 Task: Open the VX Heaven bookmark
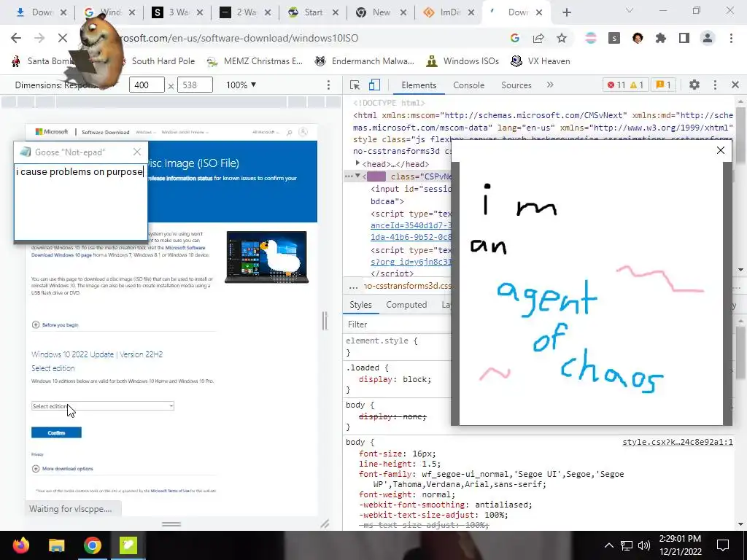(540, 61)
